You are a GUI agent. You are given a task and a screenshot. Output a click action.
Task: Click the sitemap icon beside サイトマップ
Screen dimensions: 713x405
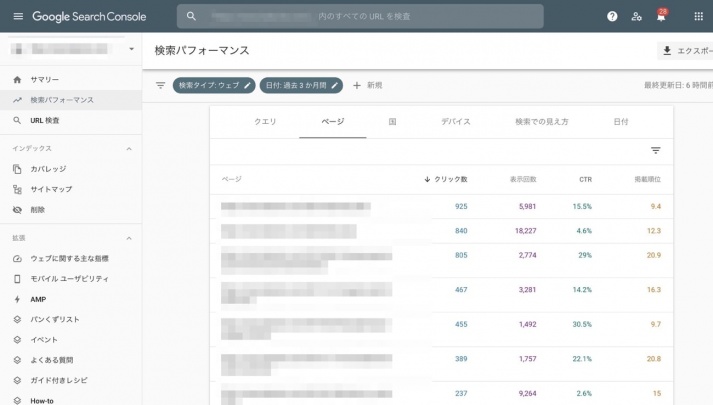point(17,190)
